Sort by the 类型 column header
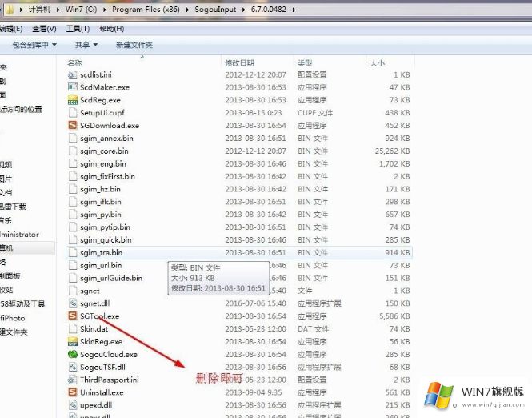This screenshot has width=532, height=418. pos(305,62)
